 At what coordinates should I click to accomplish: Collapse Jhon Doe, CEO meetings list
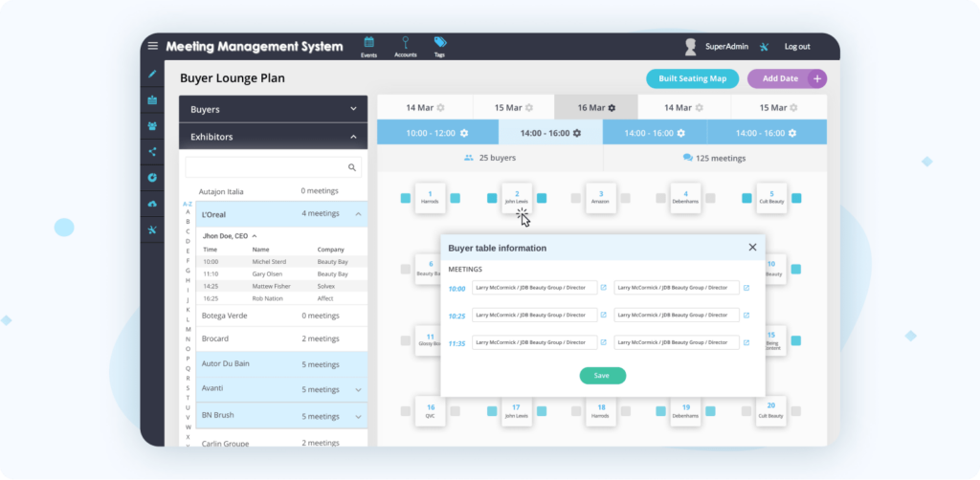tap(255, 236)
